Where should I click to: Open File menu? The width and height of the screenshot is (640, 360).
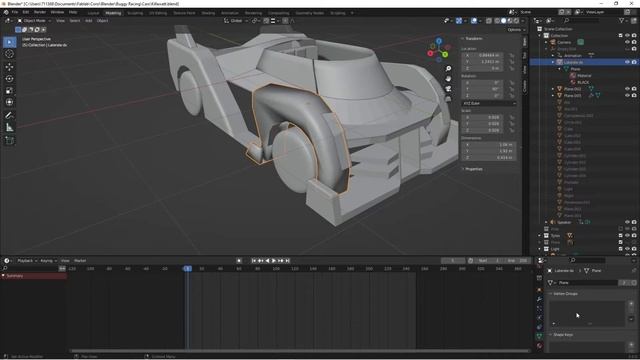15,12
